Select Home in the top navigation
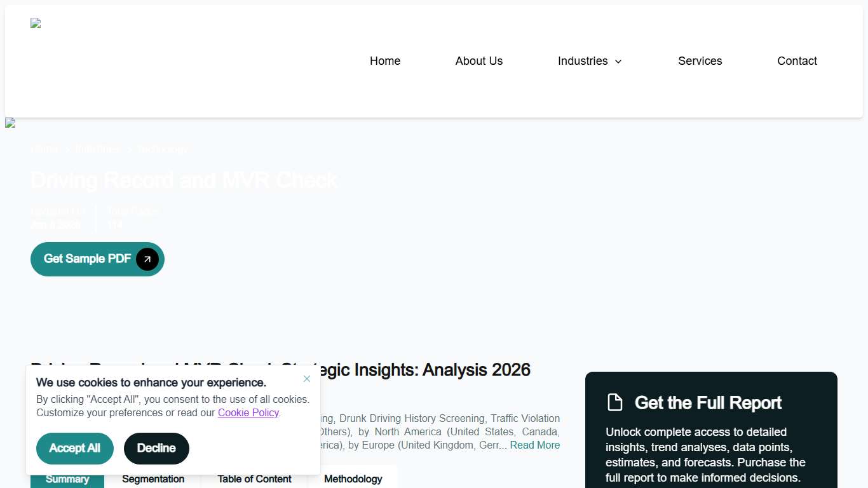 pos(385,61)
